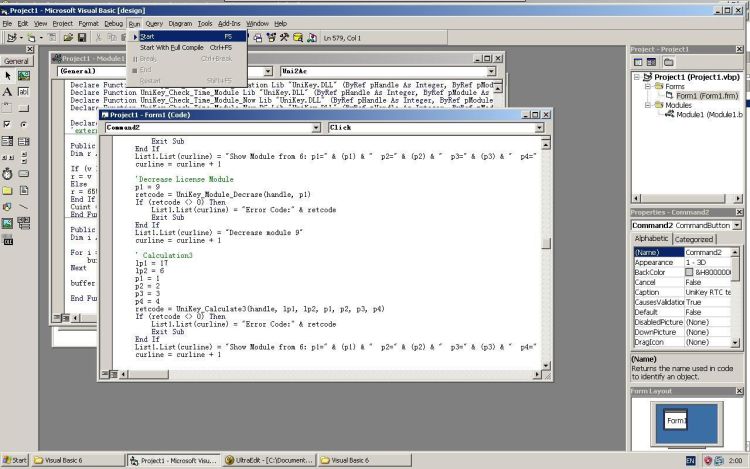750x469 pixels.
Task: Open Data View Window toolbar icon
Action: tap(298, 37)
